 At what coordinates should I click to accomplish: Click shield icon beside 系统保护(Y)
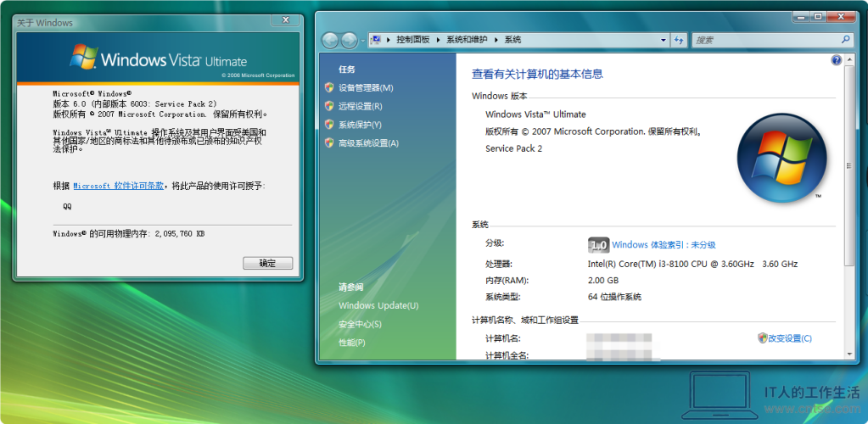(x=329, y=125)
